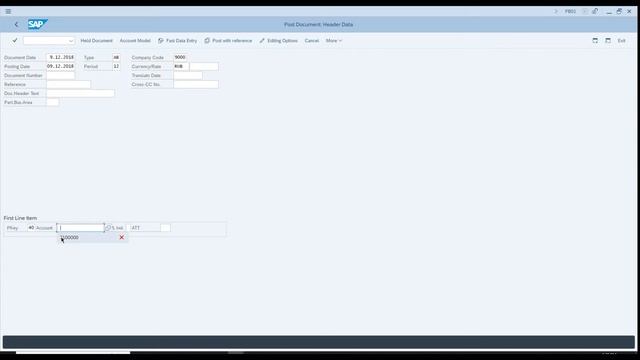
Task: Click the Currency RUB field
Action: [181, 67]
